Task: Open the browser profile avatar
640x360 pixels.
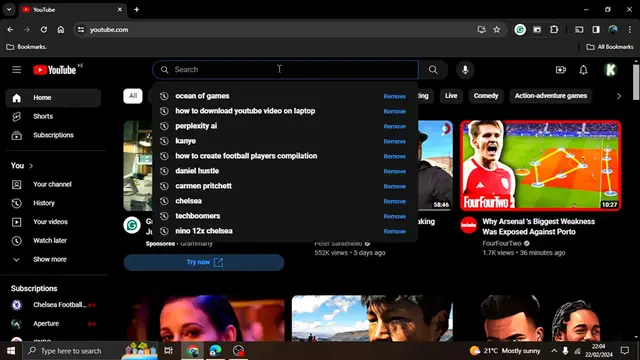Action: tap(613, 30)
